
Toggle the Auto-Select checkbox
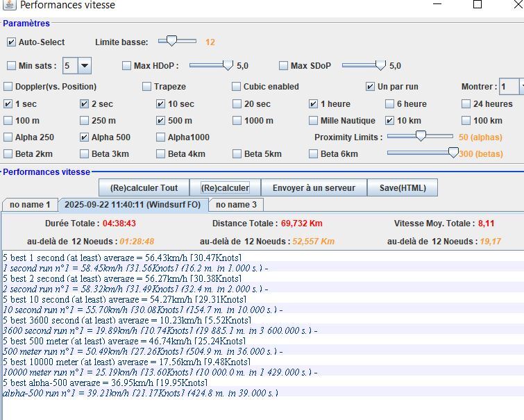tap(11, 42)
